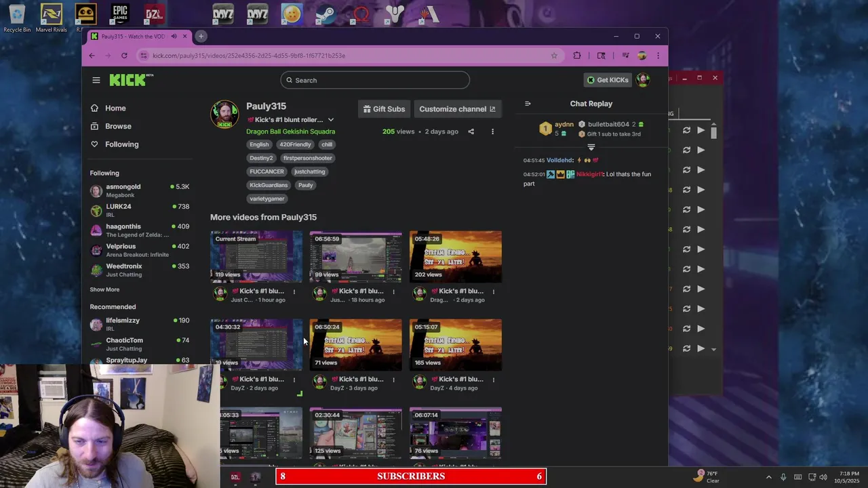
Task: Open Chrome media controls icon
Action: (625, 56)
